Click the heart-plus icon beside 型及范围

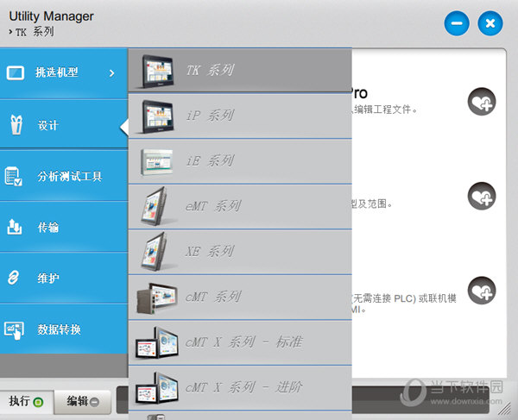(482, 196)
